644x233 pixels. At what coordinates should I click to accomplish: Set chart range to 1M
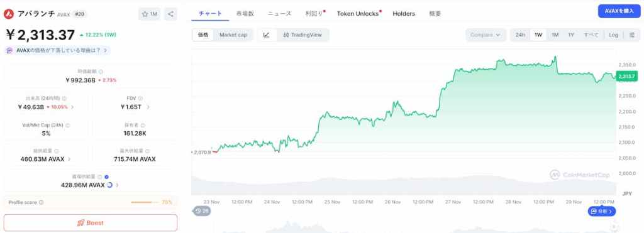(x=555, y=35)
